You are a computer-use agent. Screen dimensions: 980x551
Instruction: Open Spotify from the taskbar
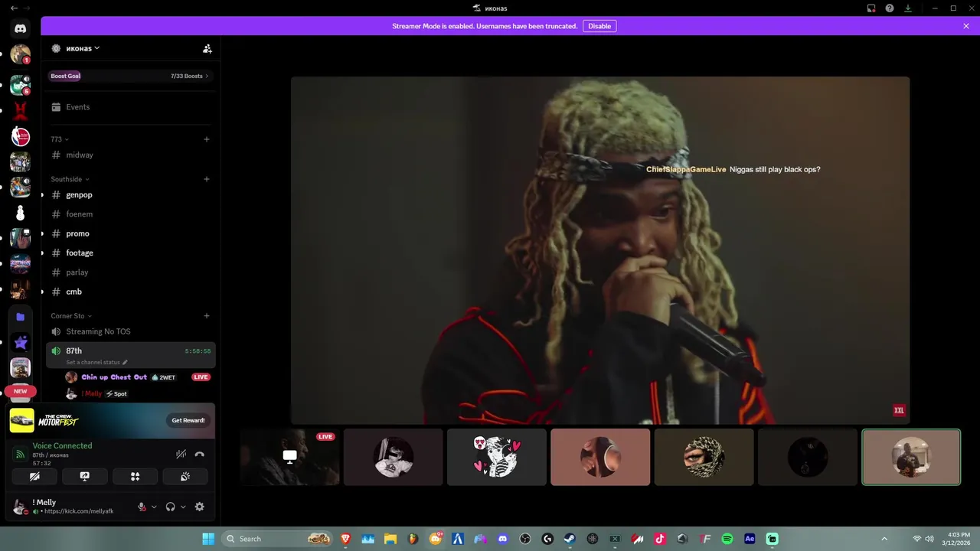click(x=727, y=539)
